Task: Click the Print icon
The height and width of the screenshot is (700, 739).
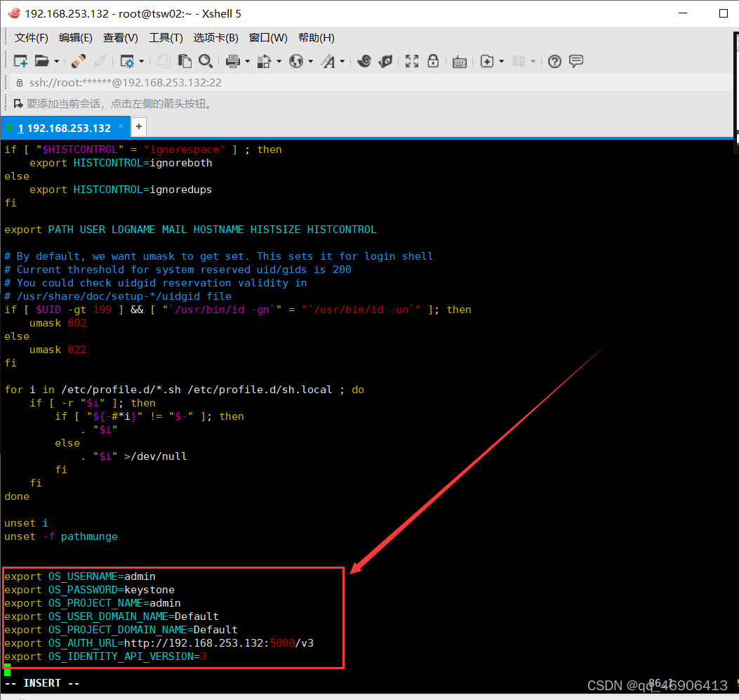Action: point(233,61)
